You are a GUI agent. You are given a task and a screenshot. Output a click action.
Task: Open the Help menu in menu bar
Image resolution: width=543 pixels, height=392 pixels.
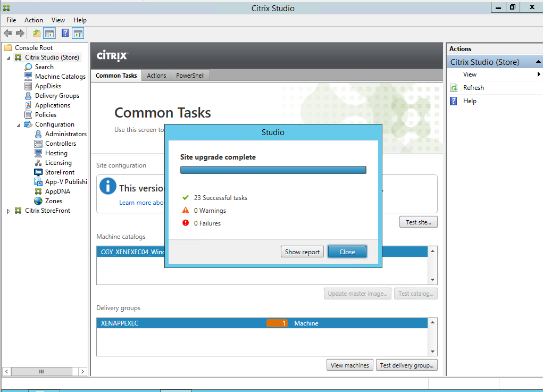tap(80, 20)
